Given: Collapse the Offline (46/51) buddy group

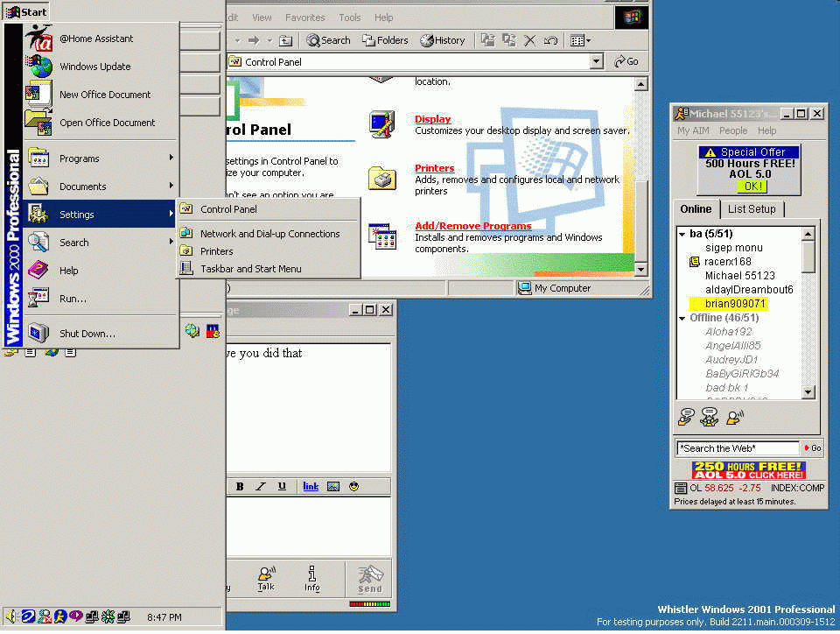Looking at the screenshot, I should 682,318.
